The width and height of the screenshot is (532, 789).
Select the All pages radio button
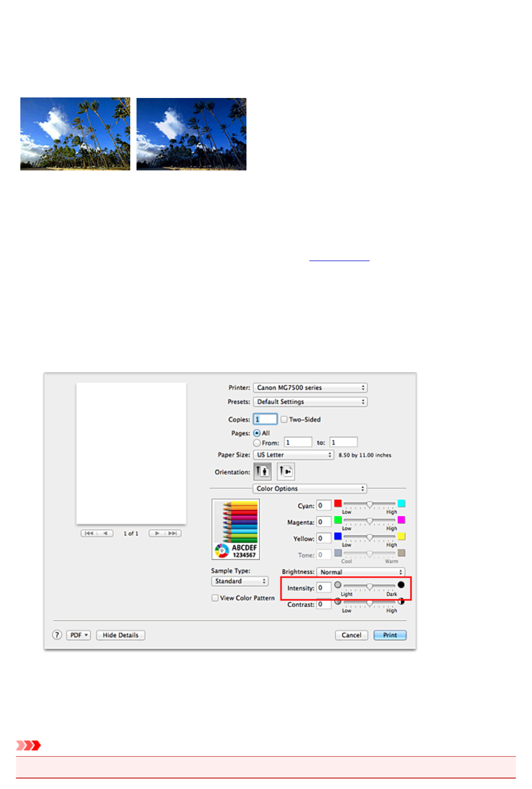click(x=257, y=433)
